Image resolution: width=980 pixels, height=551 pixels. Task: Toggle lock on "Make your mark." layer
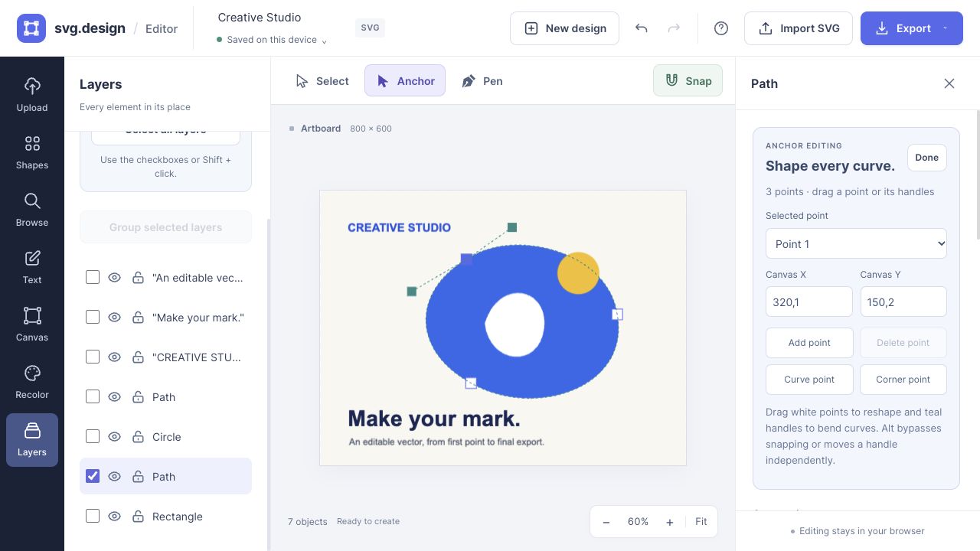(138, 318)
